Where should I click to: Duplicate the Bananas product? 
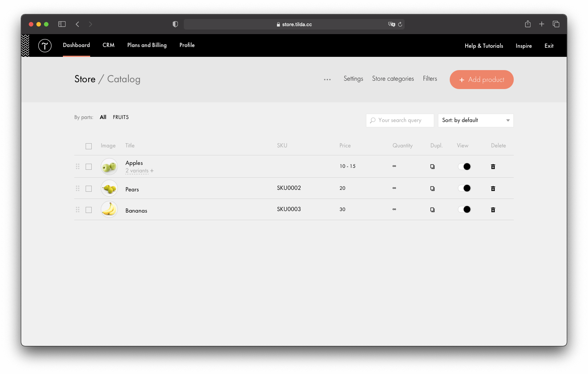[432, 209]
